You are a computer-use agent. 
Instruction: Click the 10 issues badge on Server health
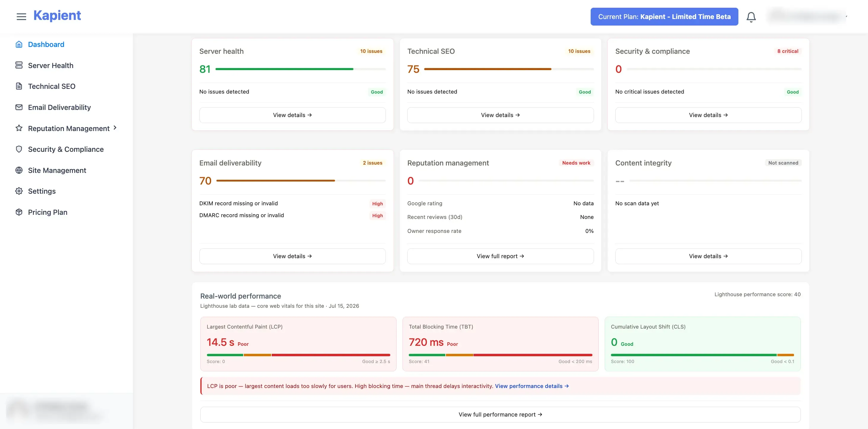371,51
